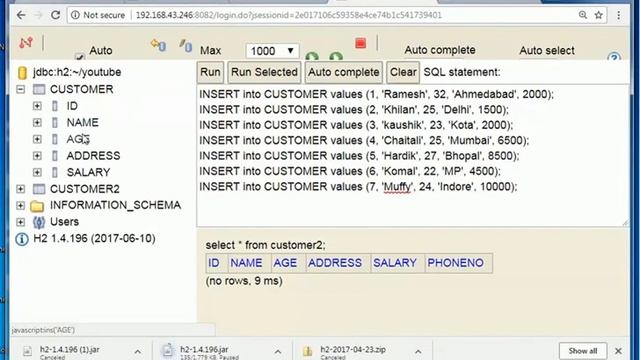
Task: Select CUSTOMER2 table name in tree
Action: (85, 189)
